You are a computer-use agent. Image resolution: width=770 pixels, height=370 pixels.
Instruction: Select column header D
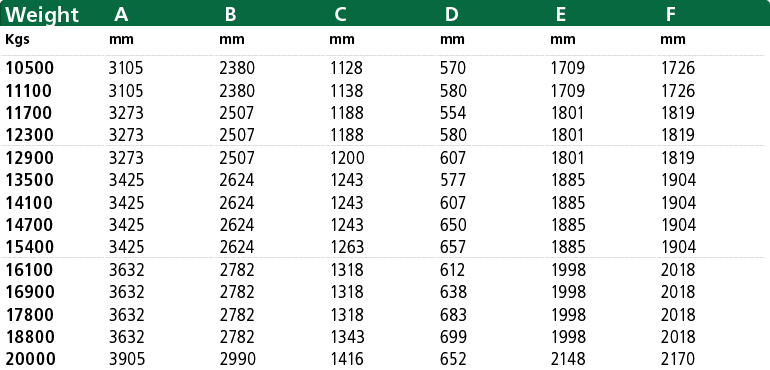451,15
